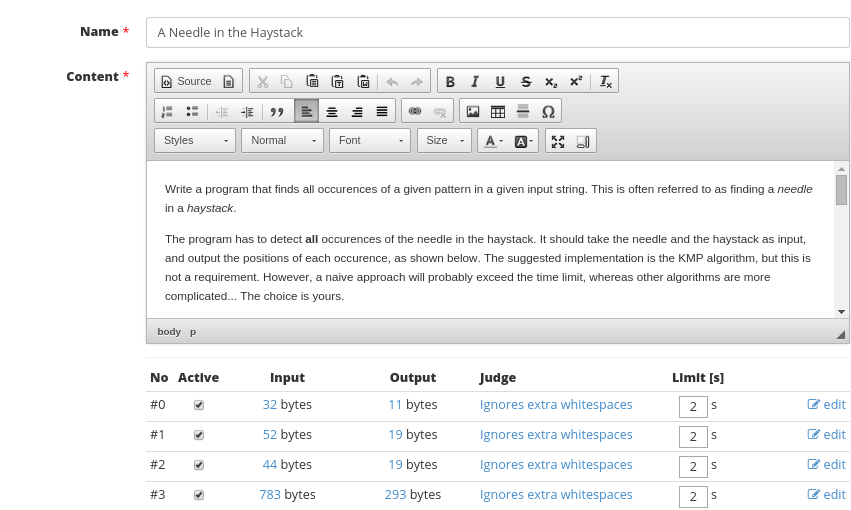Click the Undo arrow
851x510 pixels.
(x=392, y=81)
